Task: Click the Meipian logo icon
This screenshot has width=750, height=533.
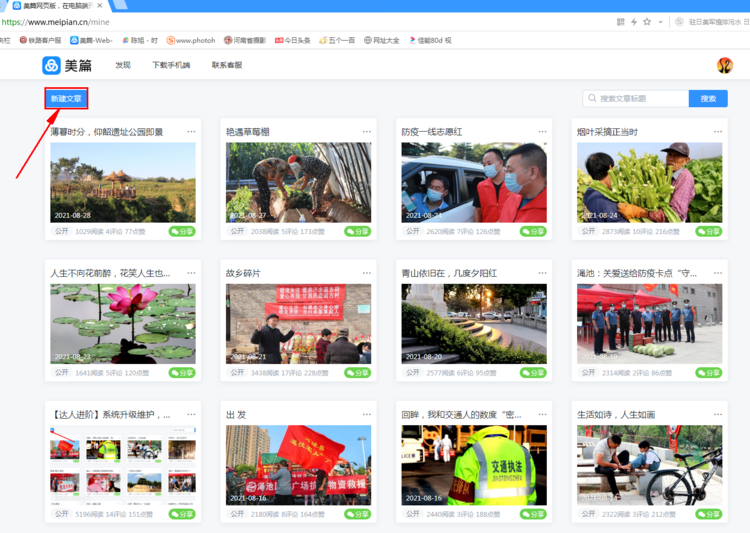Action: [x=51, y=65]
